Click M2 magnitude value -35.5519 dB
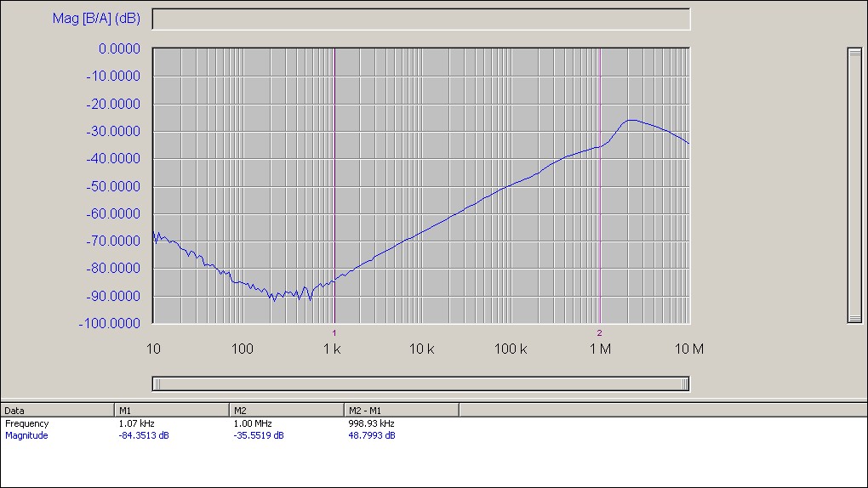The image size is (868, 488). [x=259, y=435]
